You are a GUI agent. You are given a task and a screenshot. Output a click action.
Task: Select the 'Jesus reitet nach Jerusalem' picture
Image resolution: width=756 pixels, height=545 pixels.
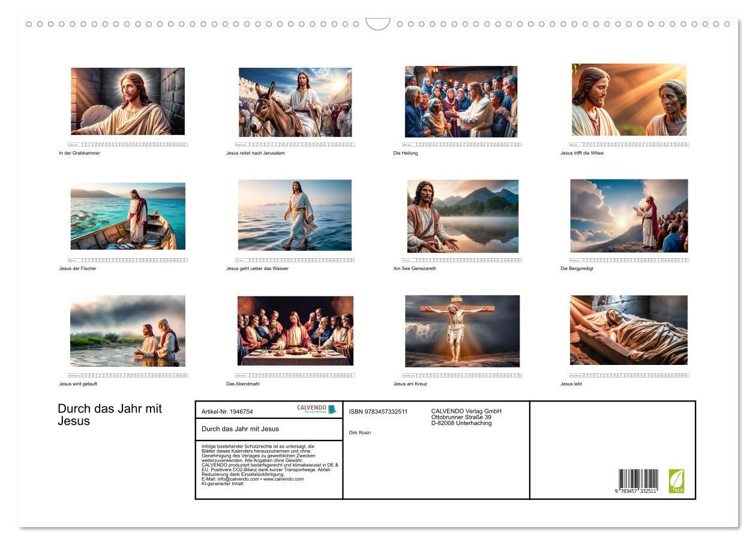[295, 102]
